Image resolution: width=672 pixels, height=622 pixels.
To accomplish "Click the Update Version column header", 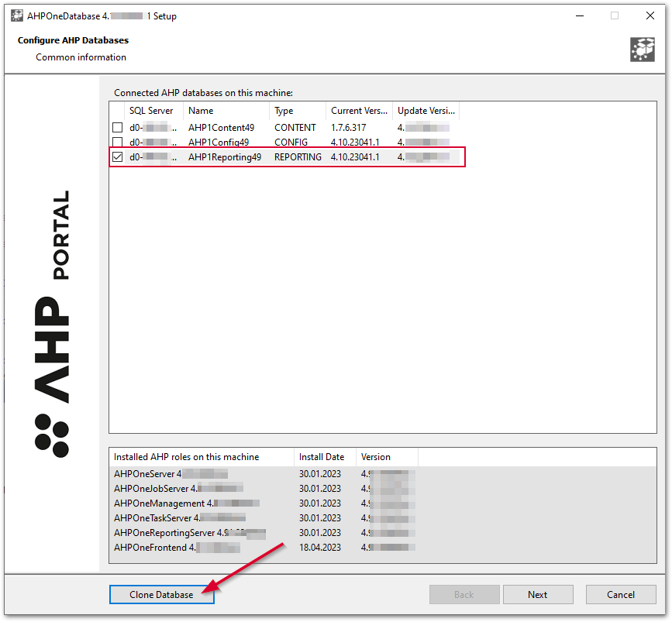I will pos(426,111).
